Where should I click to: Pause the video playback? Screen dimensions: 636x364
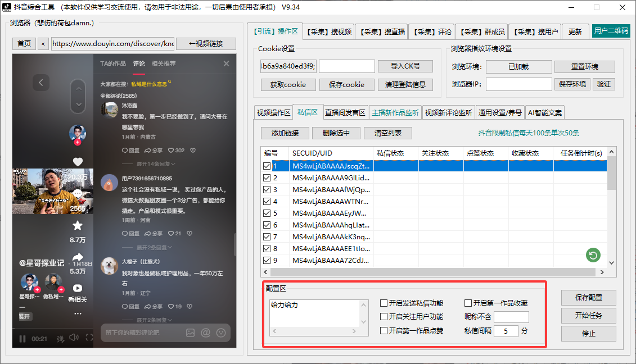tap(23, 339)
